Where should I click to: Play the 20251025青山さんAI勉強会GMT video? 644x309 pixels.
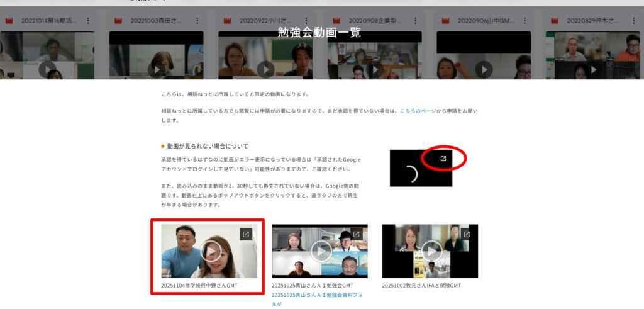point(321,252)
